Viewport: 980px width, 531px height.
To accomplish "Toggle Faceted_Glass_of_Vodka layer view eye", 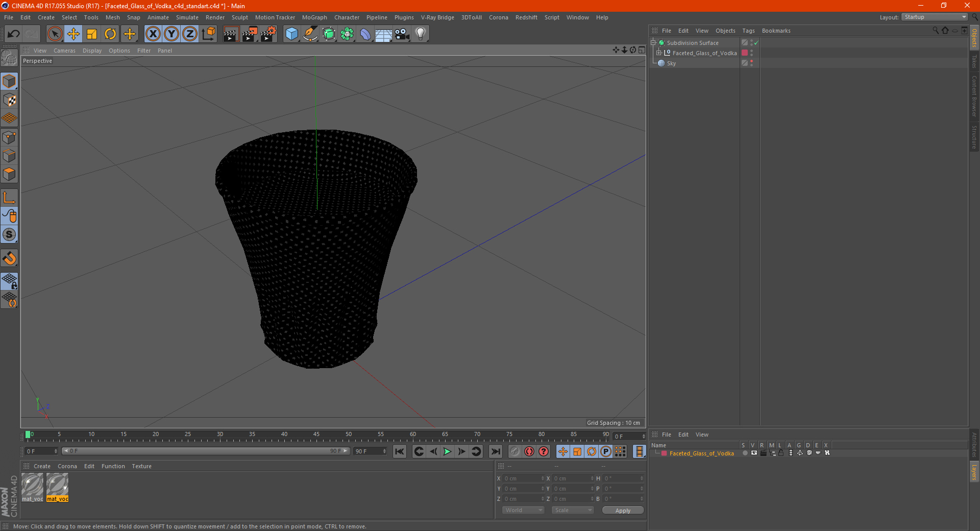I will [x=754, y=453].
